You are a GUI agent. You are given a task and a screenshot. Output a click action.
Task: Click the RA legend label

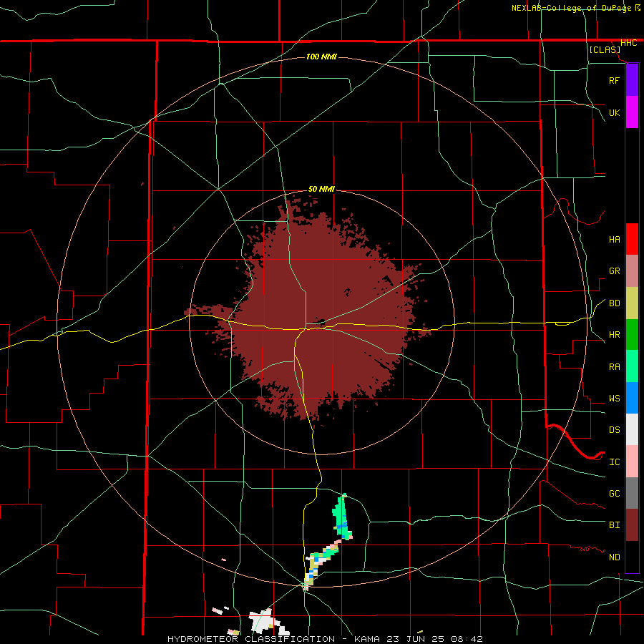614,367
